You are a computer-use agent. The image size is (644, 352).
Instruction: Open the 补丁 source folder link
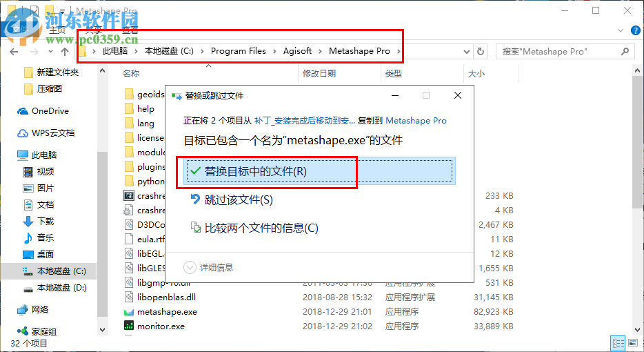point(304,121)
